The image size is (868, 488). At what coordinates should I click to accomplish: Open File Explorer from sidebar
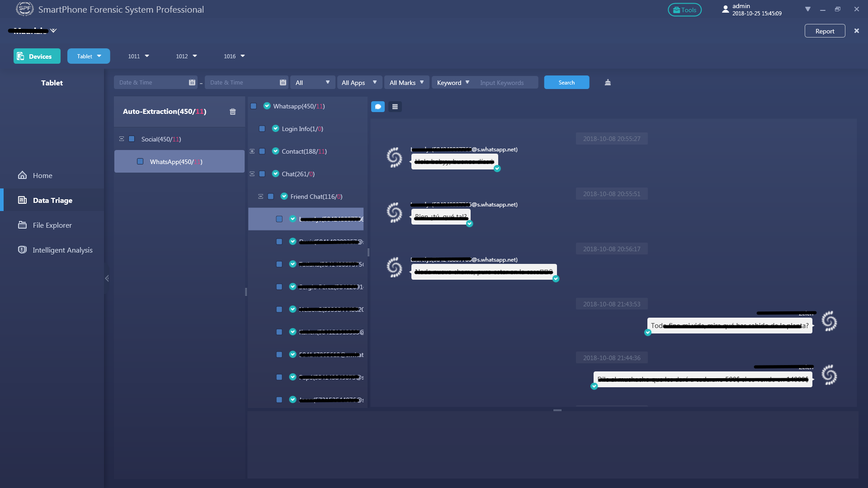coord(52,225)
